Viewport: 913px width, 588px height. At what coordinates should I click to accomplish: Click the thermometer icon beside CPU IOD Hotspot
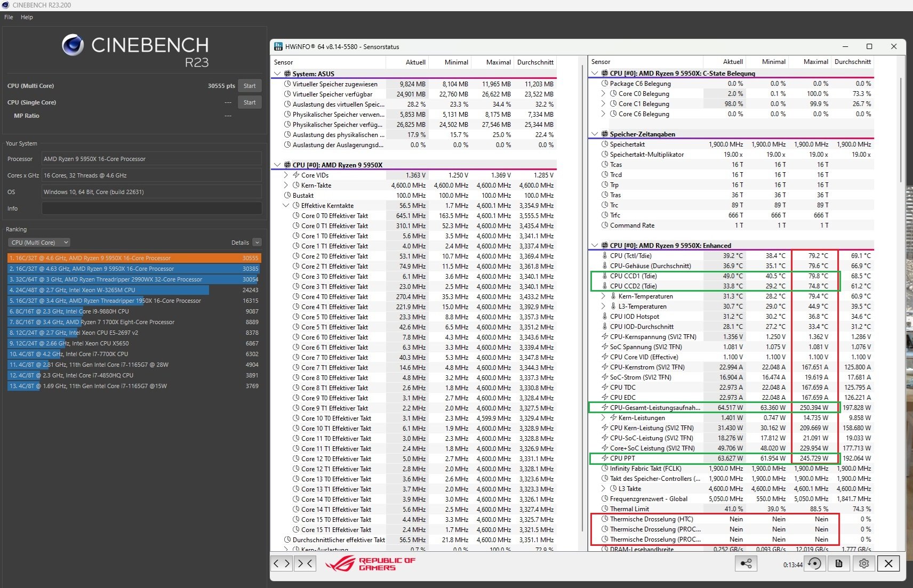(605, 317)
